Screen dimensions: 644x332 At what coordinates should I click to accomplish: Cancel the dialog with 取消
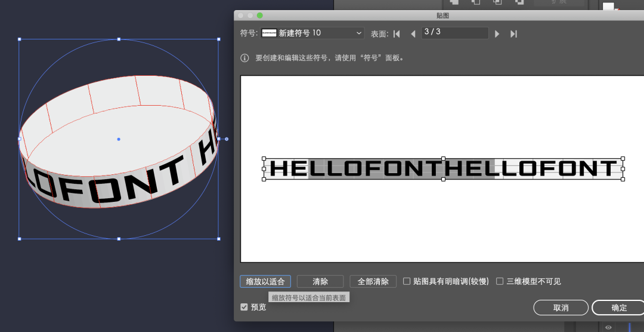[x=561, y=308]
